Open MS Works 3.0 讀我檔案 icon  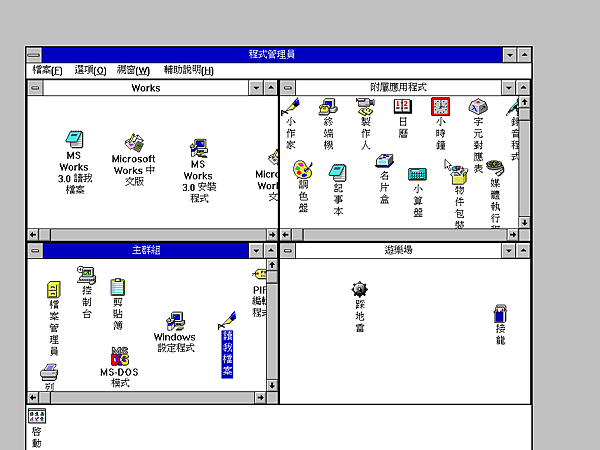pyautogui.click(x=74, y=140)
